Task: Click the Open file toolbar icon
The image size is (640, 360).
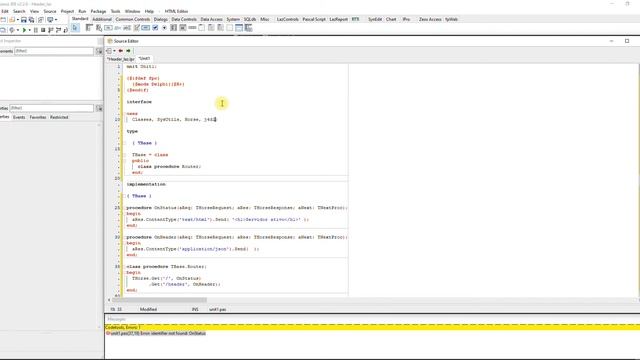Action: tap(12, 20)
